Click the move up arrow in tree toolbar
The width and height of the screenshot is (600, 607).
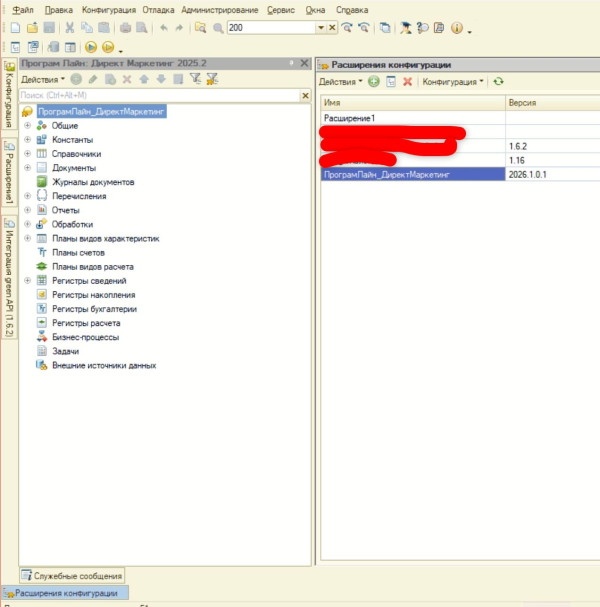point(144,79)
